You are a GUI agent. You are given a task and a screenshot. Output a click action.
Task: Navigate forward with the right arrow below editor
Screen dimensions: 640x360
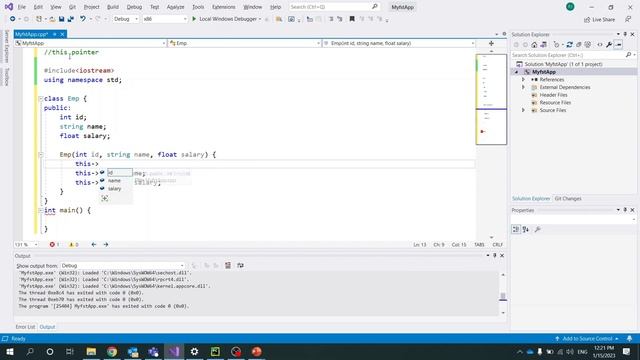click(x=106, y=244)
